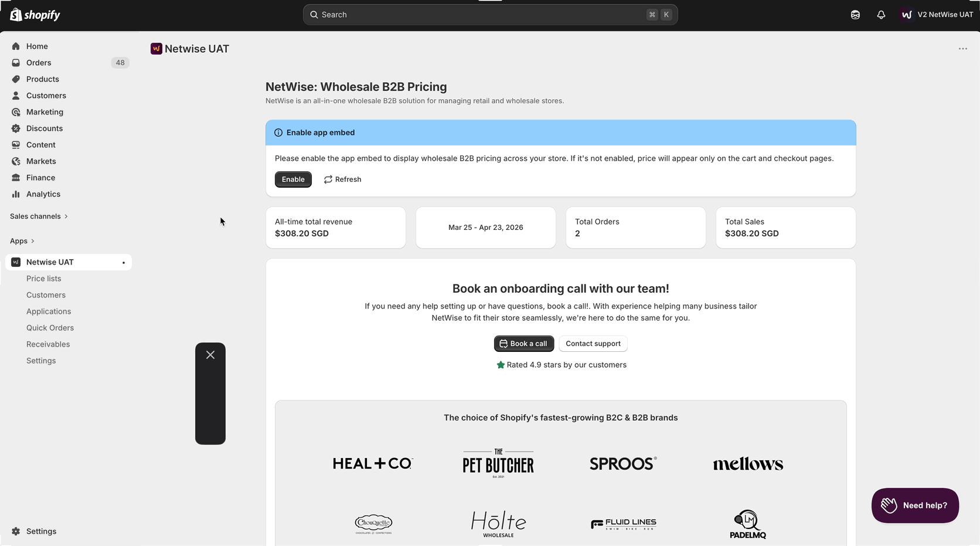
Task: Open the Receivables page
Action: [48, 344]
